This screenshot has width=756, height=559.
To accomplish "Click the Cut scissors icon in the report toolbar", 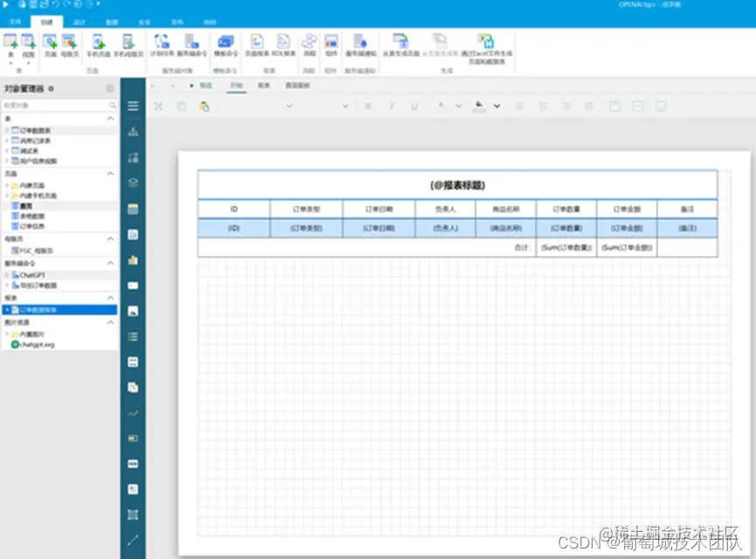I will pos(158,106).
